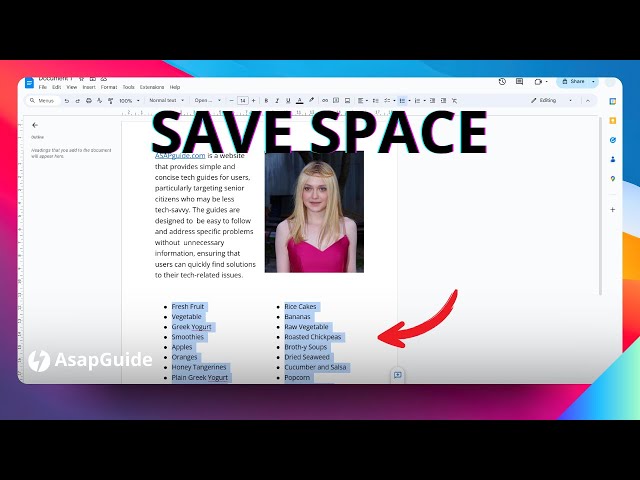Open line and paragraph spacing
Image resolution: width=640 pixels, height=480 pixels.
[376, 100]
